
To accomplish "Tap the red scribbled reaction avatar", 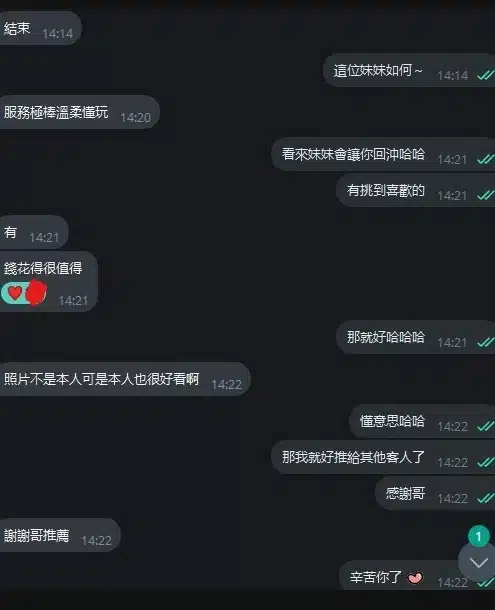I will (36, 293).
